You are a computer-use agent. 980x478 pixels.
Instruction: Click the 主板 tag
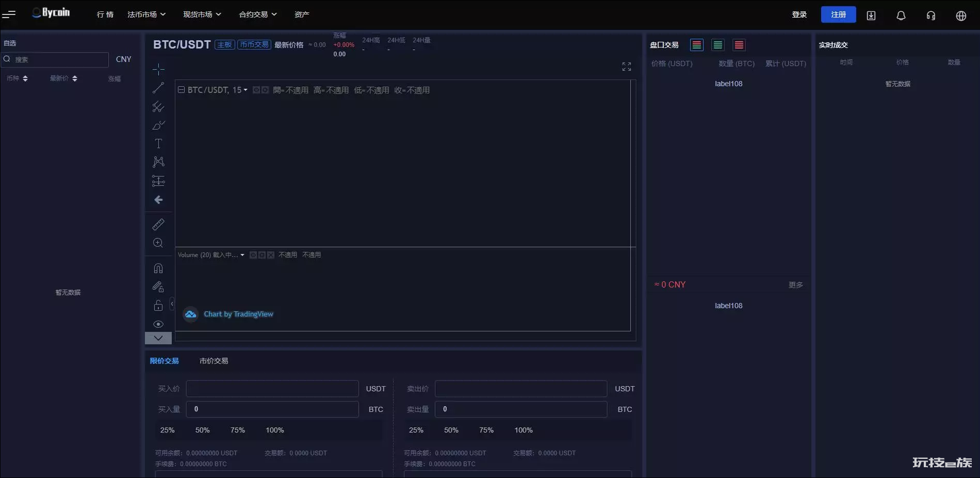point(224,45)
